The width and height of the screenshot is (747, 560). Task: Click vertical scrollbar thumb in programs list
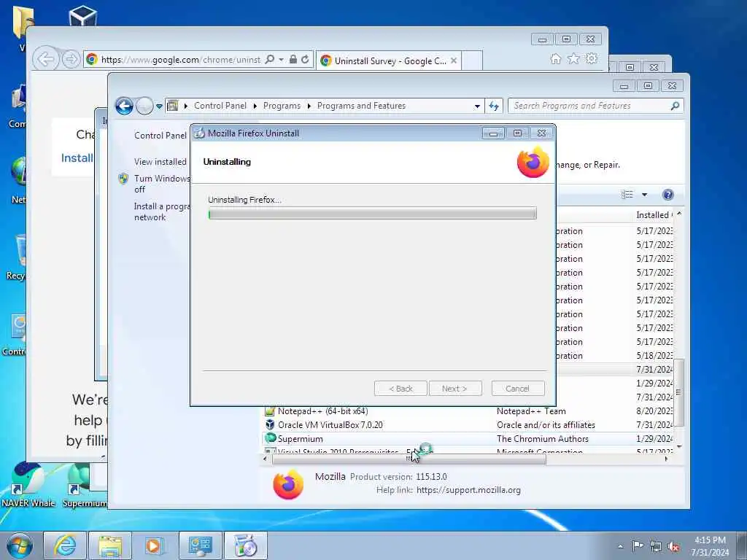click(679, 392)
